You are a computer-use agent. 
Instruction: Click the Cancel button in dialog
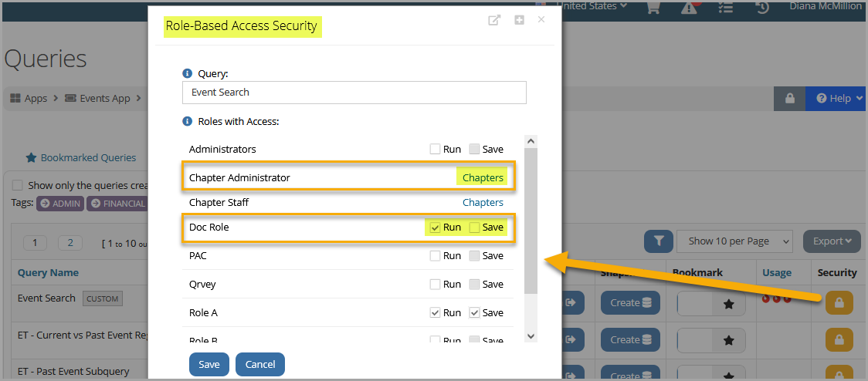[x=260, y=364]
